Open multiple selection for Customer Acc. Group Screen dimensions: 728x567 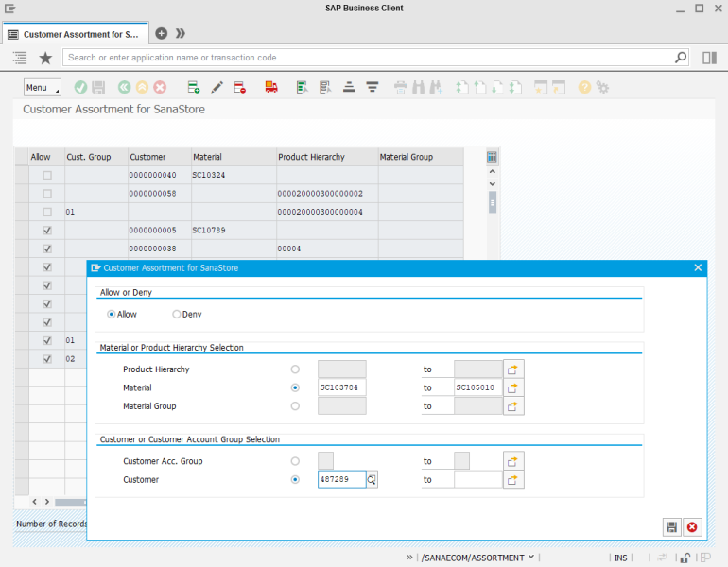coord(513,461)
